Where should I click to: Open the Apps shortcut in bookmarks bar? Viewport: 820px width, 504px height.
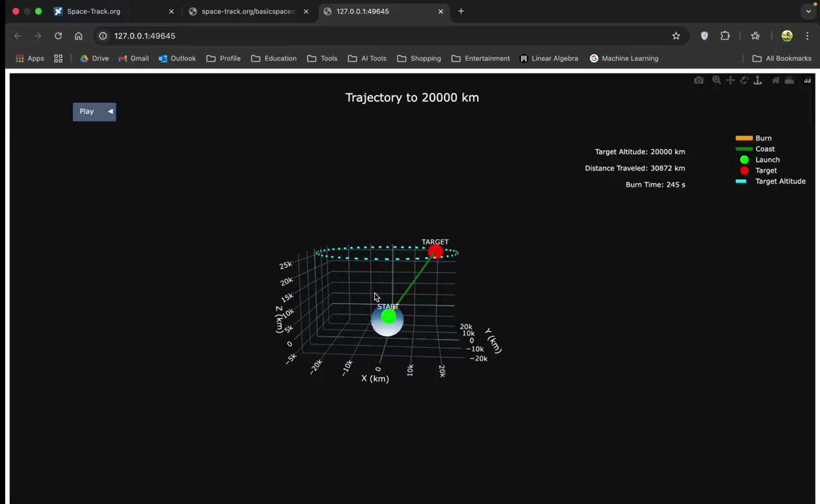[x=30, y=58]
